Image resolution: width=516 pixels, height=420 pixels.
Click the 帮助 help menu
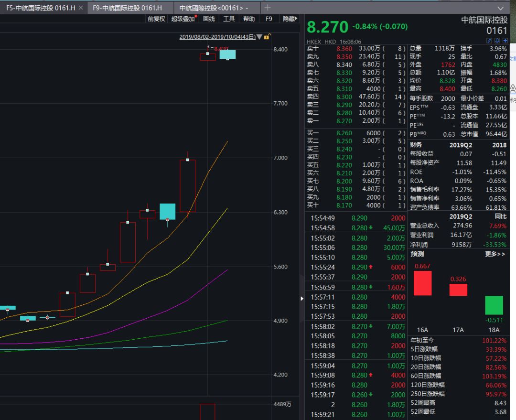(x=249, y=19)
